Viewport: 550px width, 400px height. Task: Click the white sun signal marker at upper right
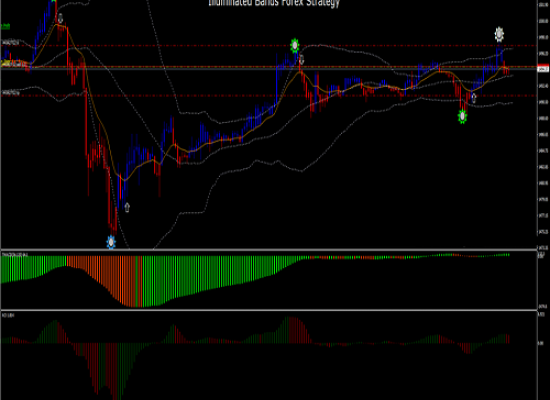(x=499, y=34)
